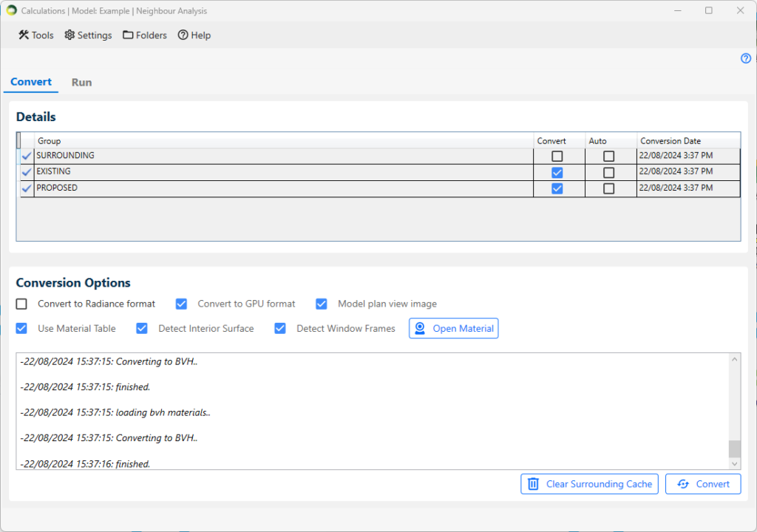Click the blue help question mark icon
This screenshot has height=532, width=757.
click(746, 58)
